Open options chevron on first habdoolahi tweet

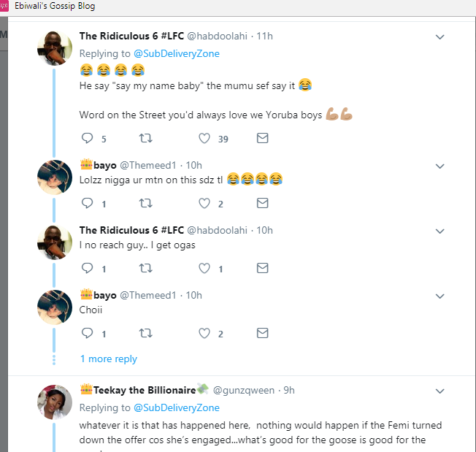440,37
